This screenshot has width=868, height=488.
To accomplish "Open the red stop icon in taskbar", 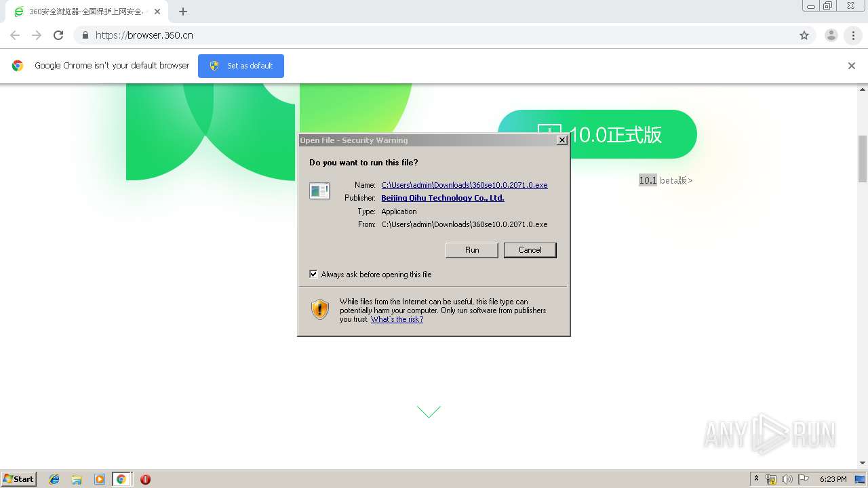I will click(145, 479).
